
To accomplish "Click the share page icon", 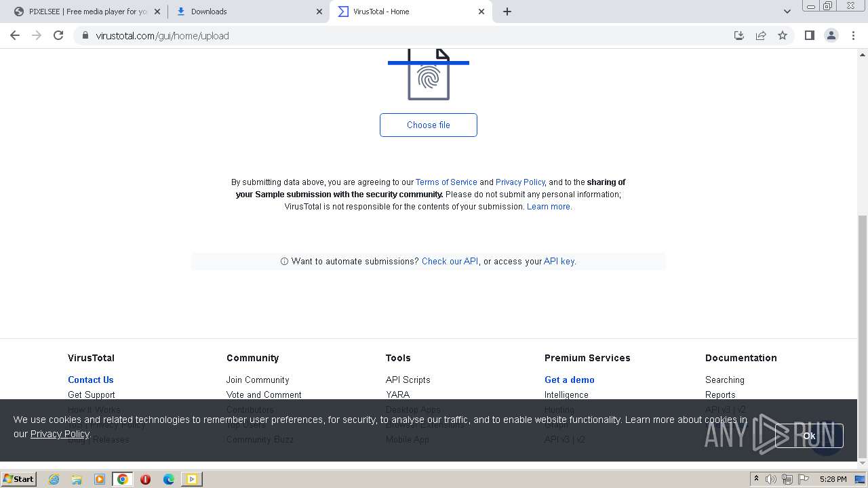I will [761, 35].
